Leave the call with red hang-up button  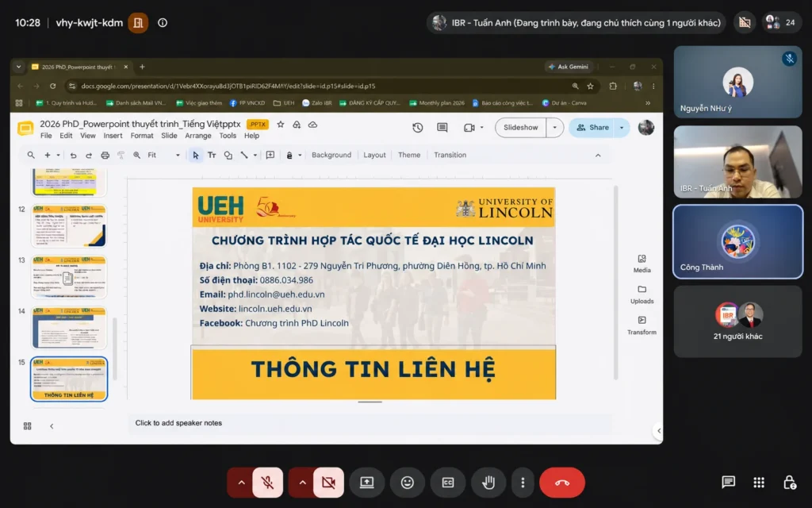click(x=562, y=483)
